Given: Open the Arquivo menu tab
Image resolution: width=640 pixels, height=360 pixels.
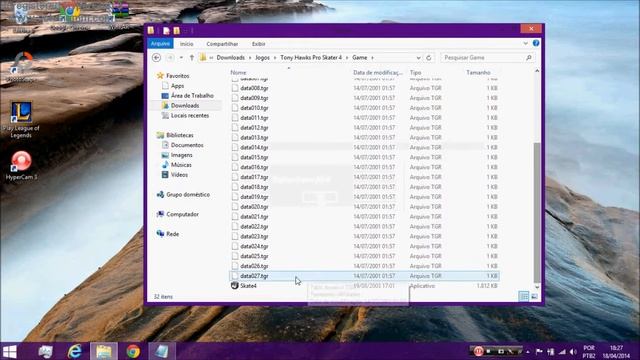Looking at the screenshot, I should [160, 43].
